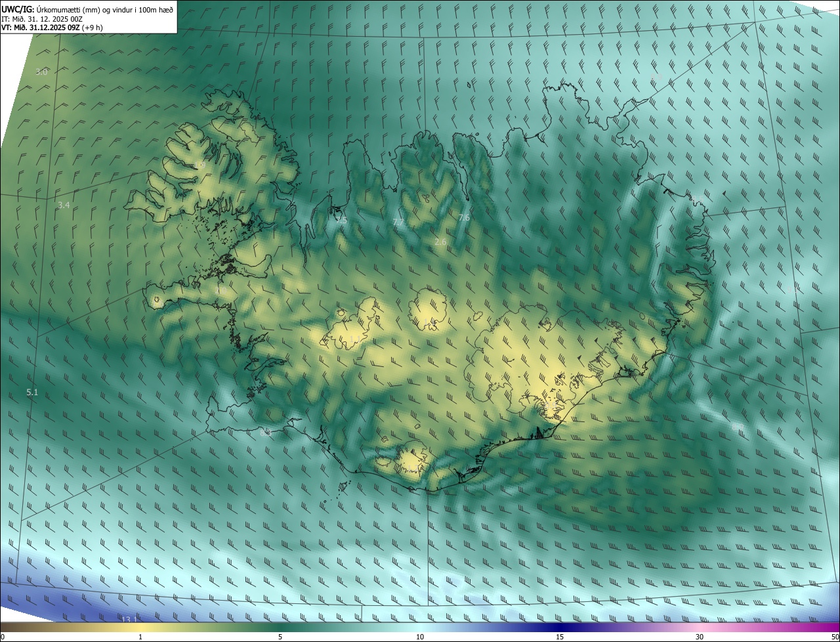The image size is (840, 642).
Task: Click the map value label "3.4"
Action: coord(64,205)
